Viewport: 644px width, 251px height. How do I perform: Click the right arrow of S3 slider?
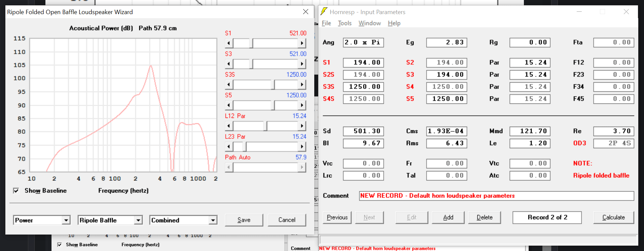302,64
